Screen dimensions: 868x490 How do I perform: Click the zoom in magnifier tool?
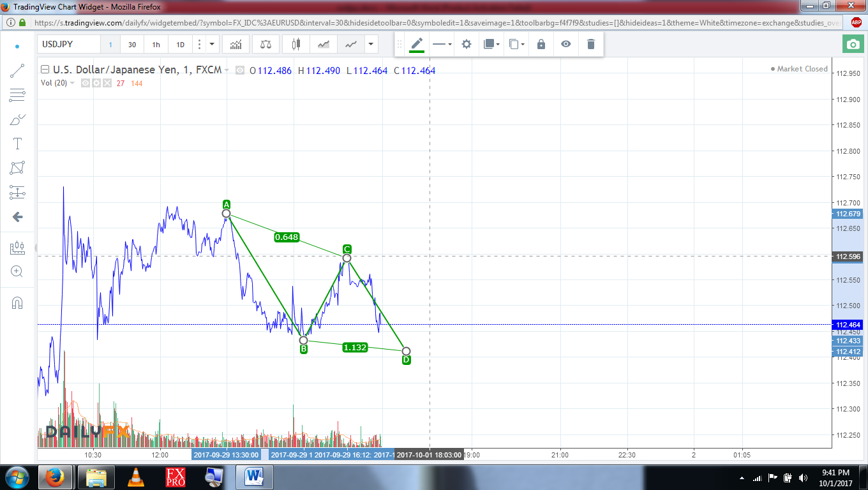click(x=17, y=272)
